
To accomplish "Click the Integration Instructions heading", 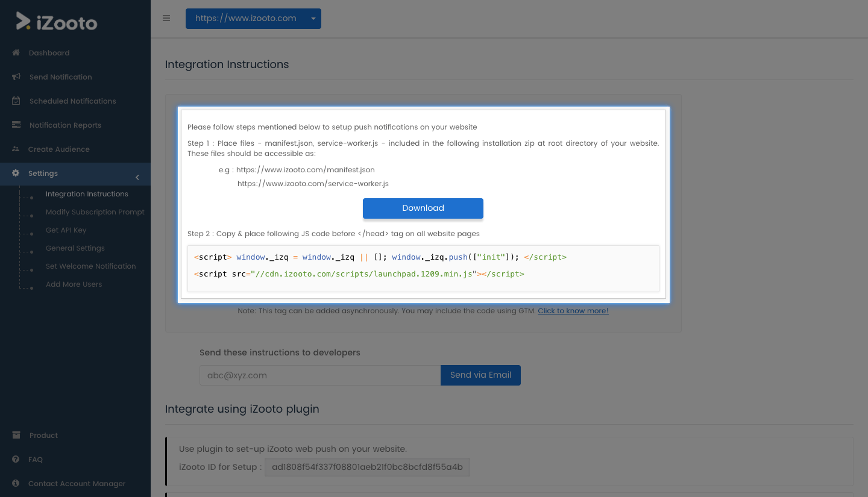I will (227, 64).
